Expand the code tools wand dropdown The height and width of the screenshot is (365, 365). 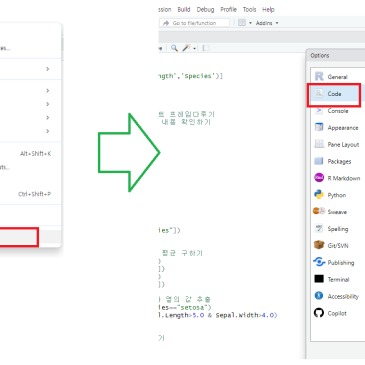[x=189, y=48]
